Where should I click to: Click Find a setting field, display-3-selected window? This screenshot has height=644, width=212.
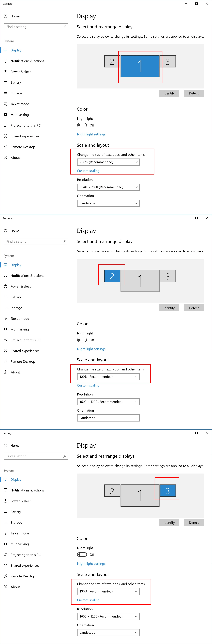click(36, 456)
